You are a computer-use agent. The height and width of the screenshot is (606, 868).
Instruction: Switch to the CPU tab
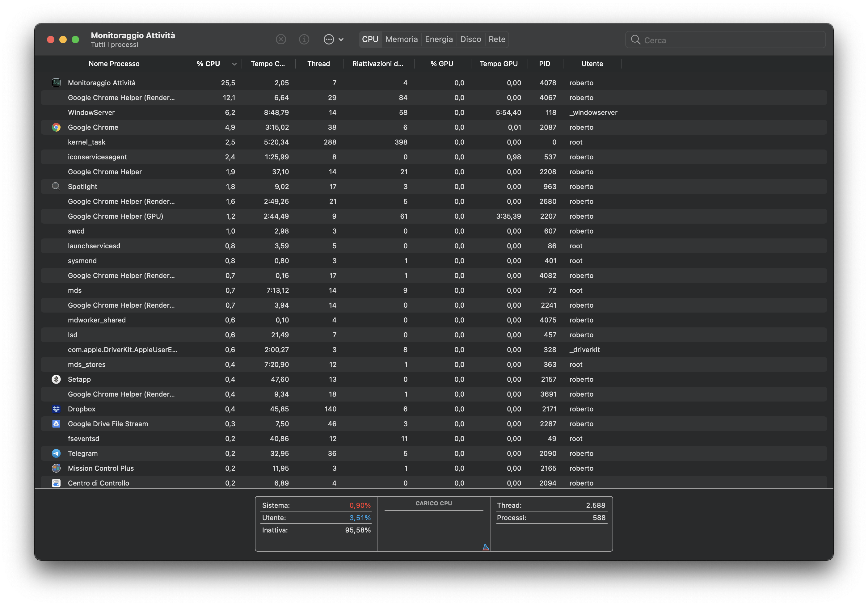pyautogui.click(x=370, y=39)
